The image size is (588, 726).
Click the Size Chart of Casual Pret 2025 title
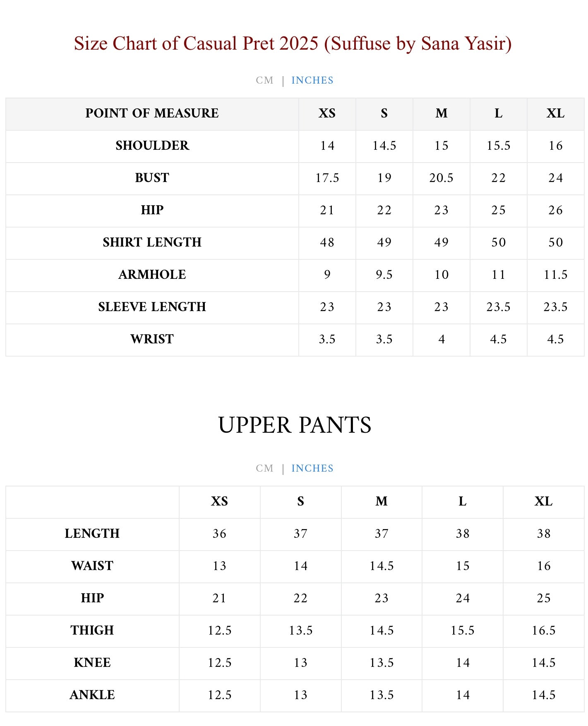pyautogui.click(x=293, y=43)
